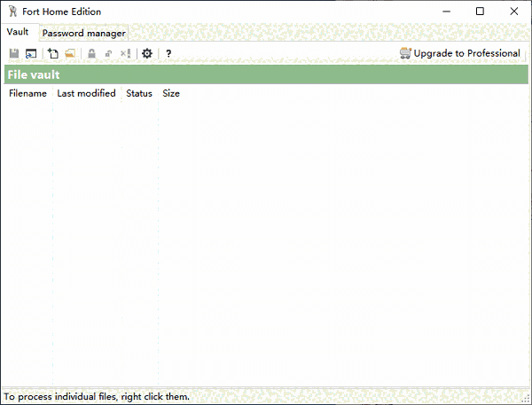Click the Fort app icon in title bar
This screenshot has height=405, width=532.
click(x=12, y=12)
